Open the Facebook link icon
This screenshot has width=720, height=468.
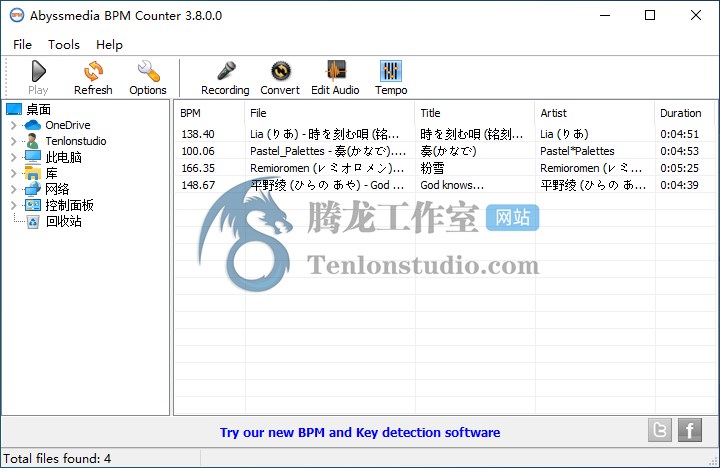pos(690,430)
